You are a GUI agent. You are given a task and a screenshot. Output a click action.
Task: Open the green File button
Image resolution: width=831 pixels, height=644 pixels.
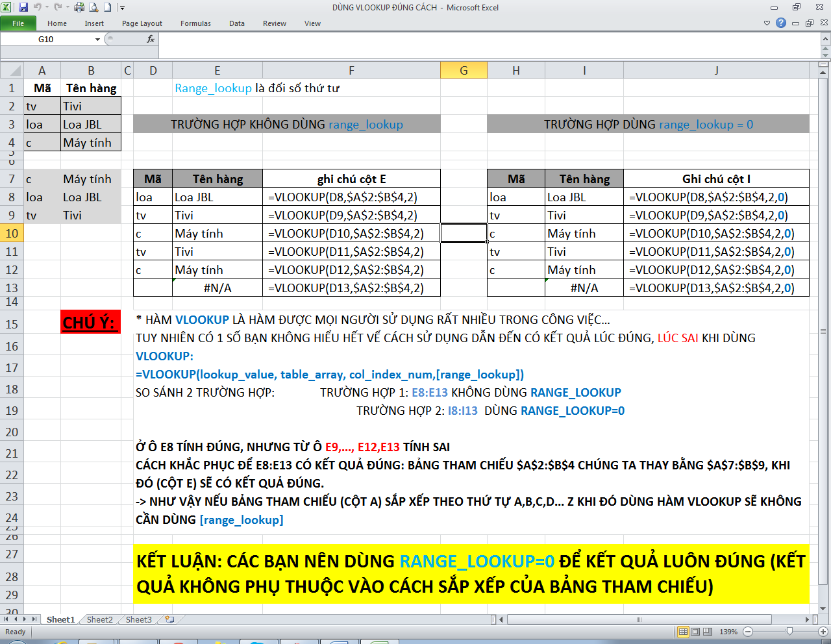[18, 23]
